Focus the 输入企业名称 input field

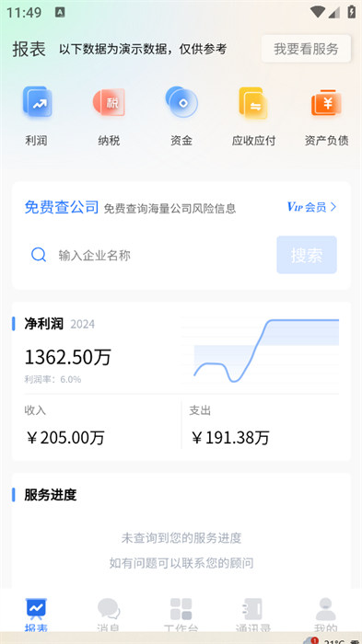click(165, 255)
